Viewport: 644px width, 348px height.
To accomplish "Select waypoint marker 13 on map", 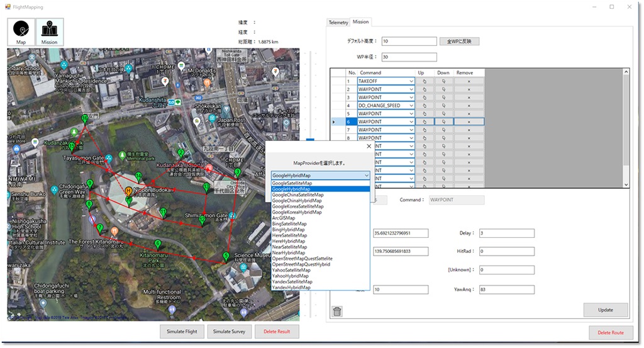I will point(206,188).
